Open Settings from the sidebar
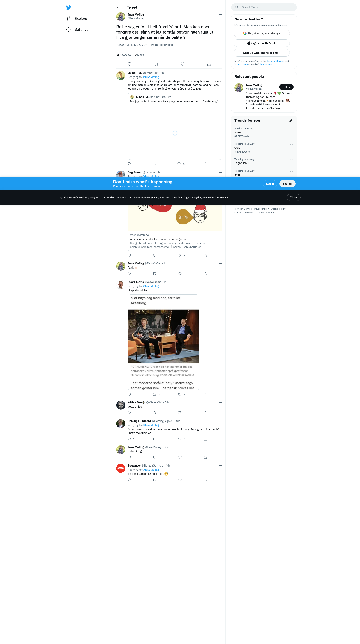 [x=77, y=29]
